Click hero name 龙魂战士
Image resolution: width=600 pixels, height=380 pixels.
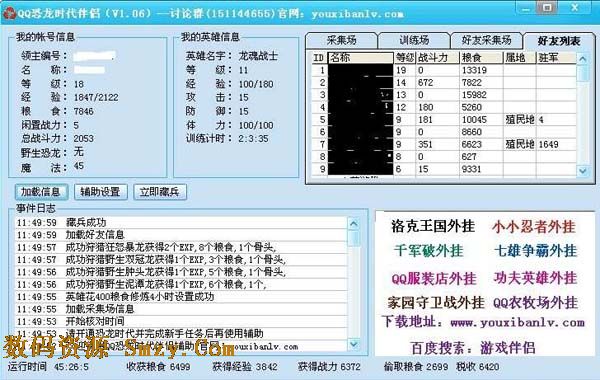click(x=258, y=56)
